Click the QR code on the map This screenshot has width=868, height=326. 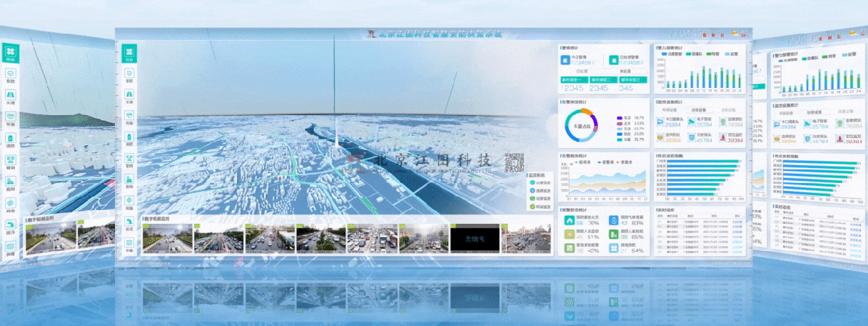click(515, 164)
